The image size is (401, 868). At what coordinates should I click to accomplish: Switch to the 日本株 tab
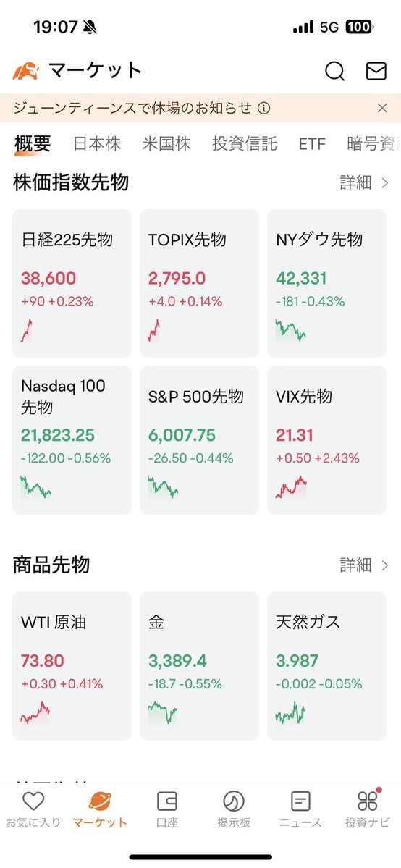pyautogui.click(x=97, y=144)
